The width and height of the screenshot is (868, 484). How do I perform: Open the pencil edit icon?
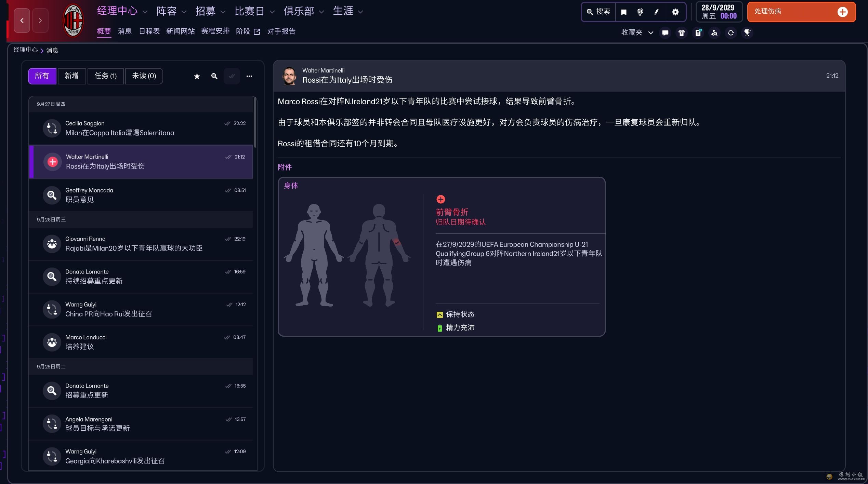(x=656, y=12)
